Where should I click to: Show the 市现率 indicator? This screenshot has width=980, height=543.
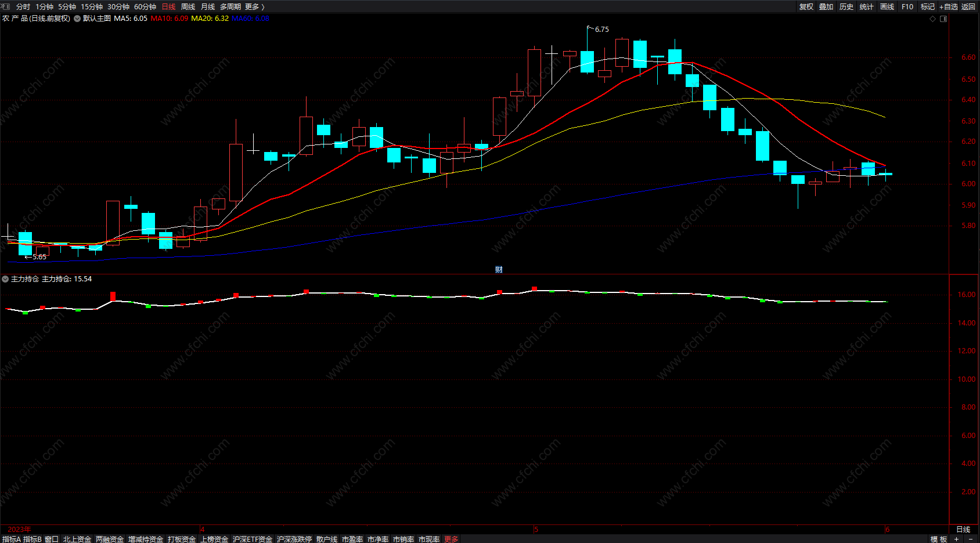coord(429,539)
